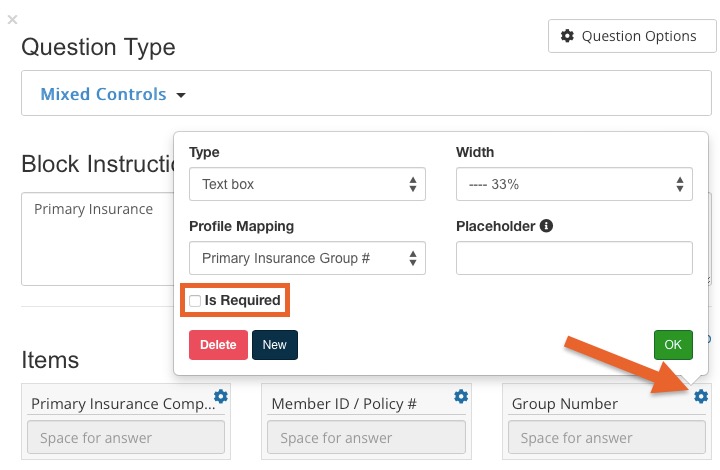Image resolution: width=720 pixels, height=470 pixels.
Task: Click the Placeholder info icon
Action: (x=546, y=226)
